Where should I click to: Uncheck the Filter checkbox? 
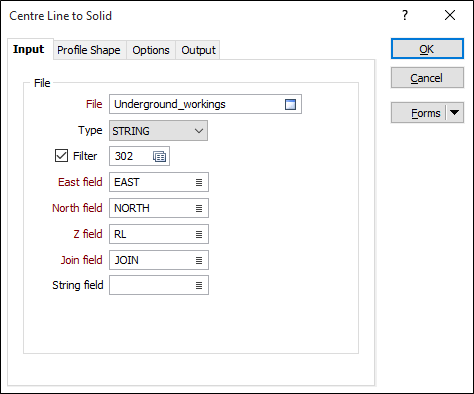click(61, 156)
